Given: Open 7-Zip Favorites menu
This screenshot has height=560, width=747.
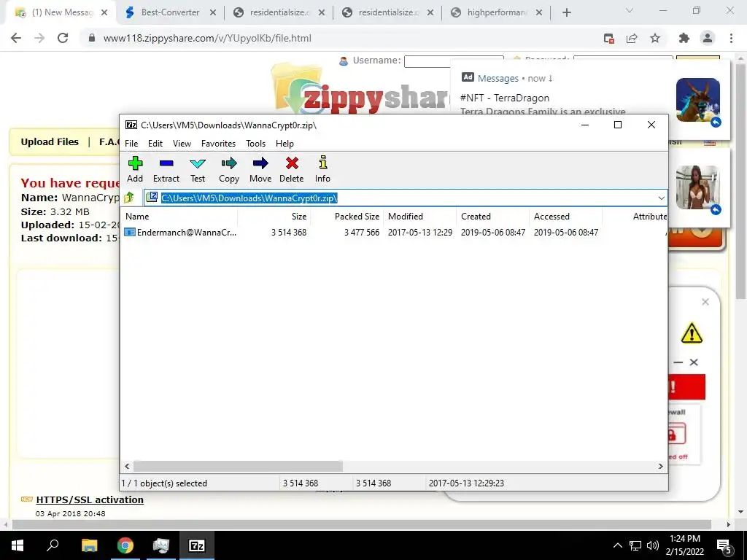Looking at the screenshot, I should point(218,144).
